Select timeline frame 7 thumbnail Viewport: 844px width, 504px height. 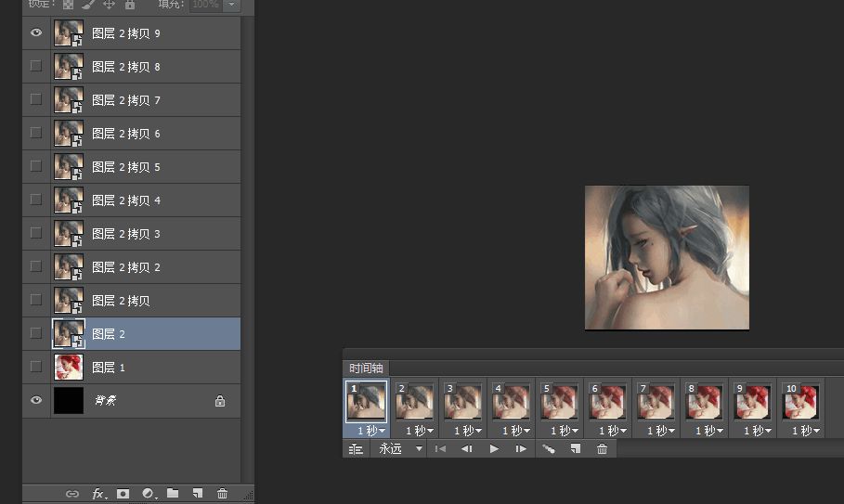pyautogui.click(x=656, y=401)
